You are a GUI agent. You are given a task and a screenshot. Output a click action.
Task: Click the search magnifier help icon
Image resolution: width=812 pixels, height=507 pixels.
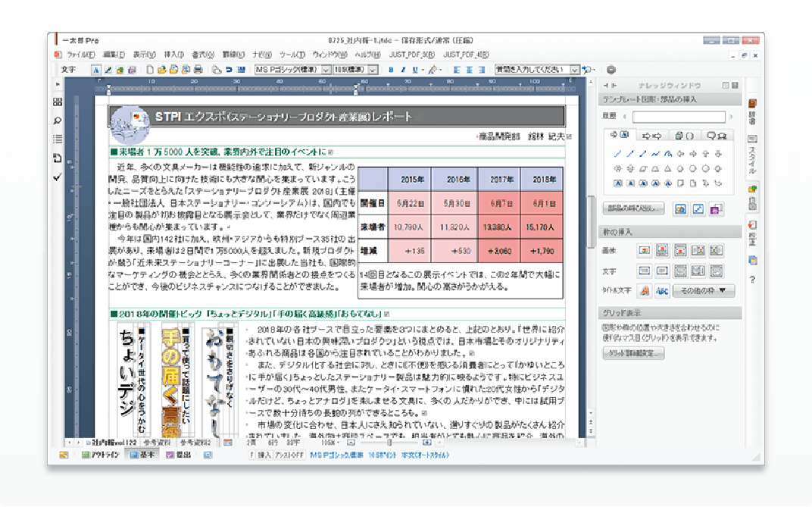click(x=587, y=70)
